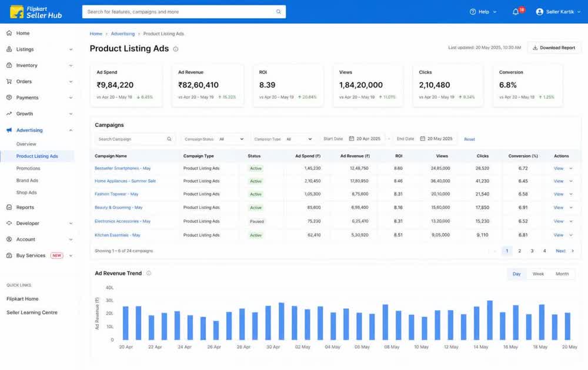Click info icon beside Product Listing Ads title
The width and height of the screenshot is (588, 370).
pos(175,49)
